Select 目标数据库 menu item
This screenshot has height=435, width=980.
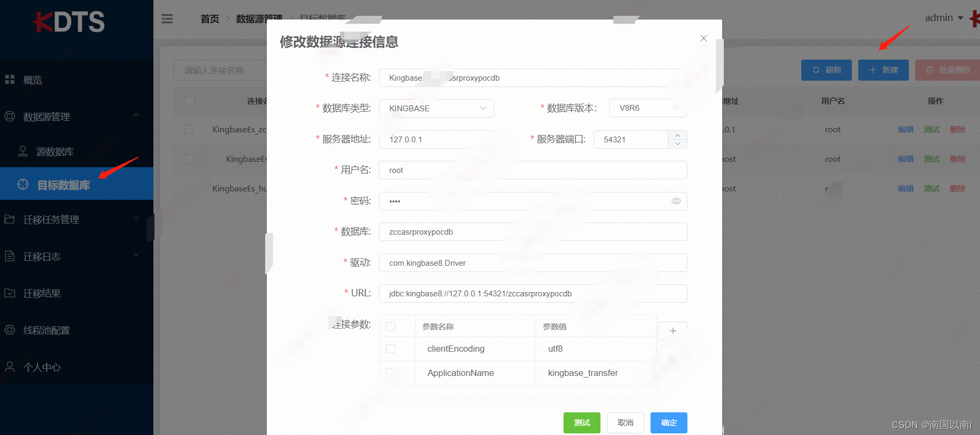[76, 185]
